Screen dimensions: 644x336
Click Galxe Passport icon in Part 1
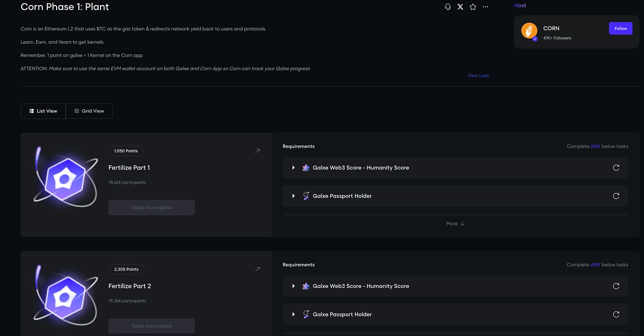306,196
